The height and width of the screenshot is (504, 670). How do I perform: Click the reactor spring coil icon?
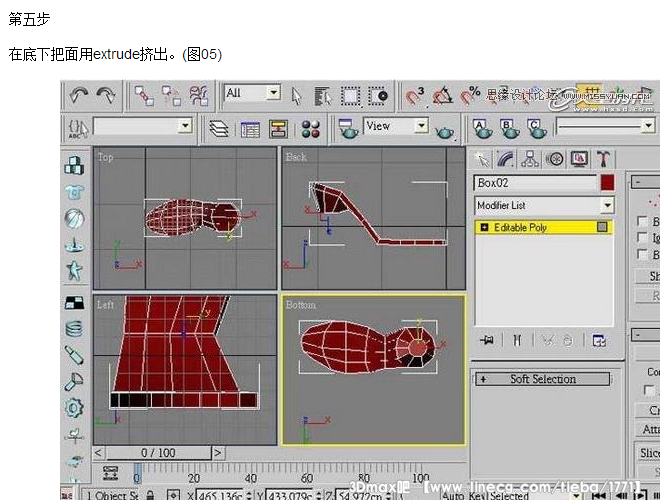74,328
